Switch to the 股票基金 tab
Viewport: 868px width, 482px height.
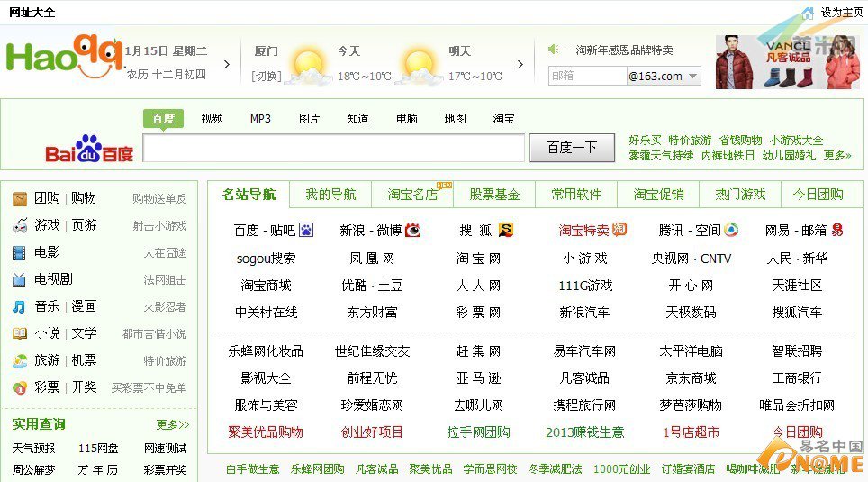pos(494,195)
